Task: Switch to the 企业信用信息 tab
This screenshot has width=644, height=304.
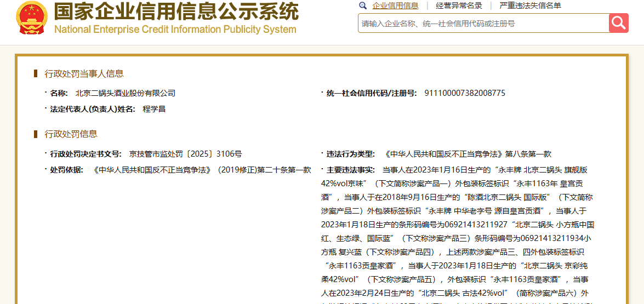Action: (395, 6)
